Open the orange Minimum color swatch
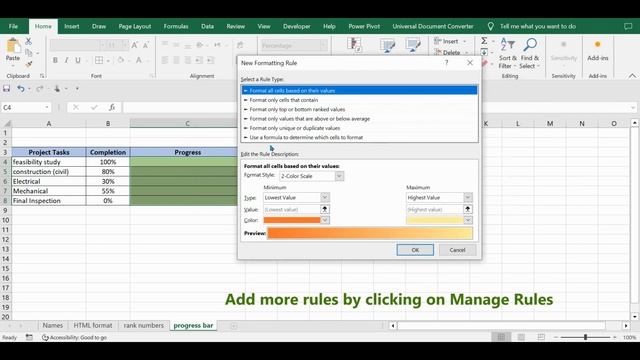The image size is (640, 360). 296,220
